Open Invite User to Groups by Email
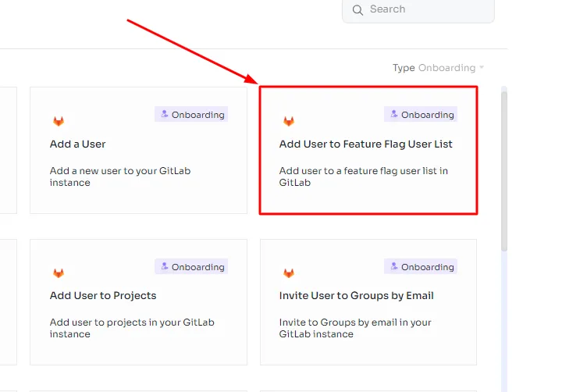Viewport: 562px width, 392px height. [368, 302]
